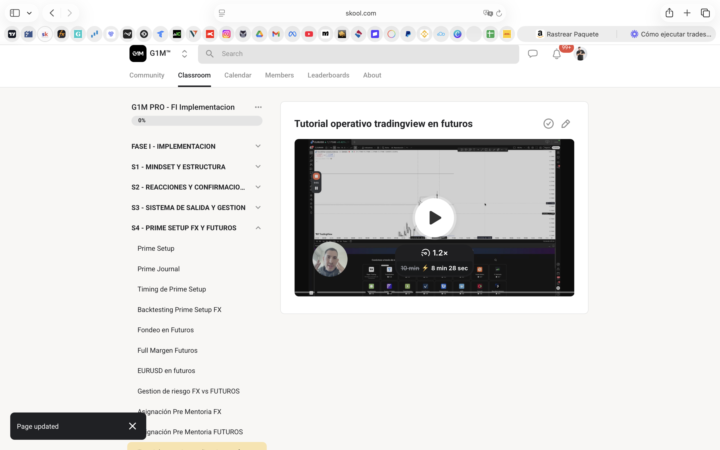This screenshot has height=450, width=720.
Task: Open Fondeo en Futuros lesson
Action: pyautogui.click(x=165, y=330)
